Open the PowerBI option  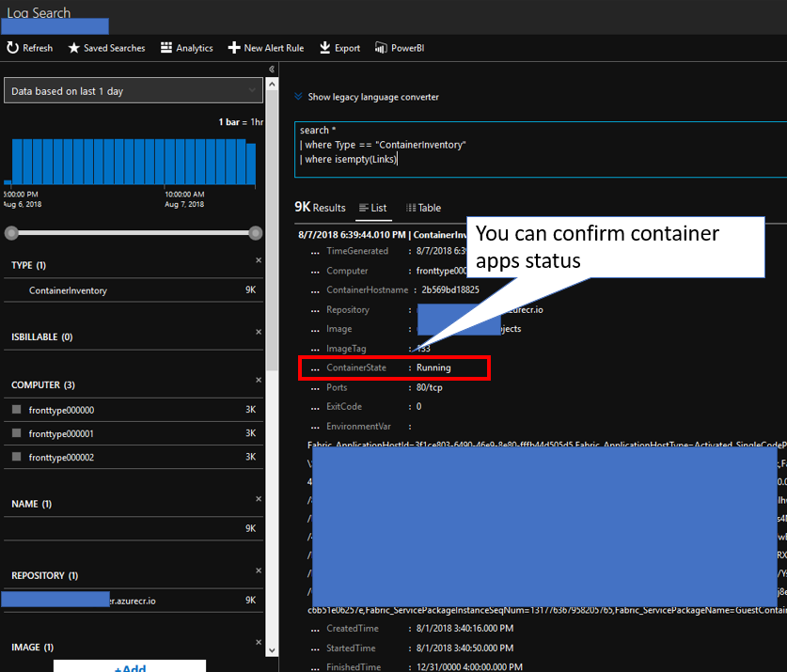tap(400, 48)
